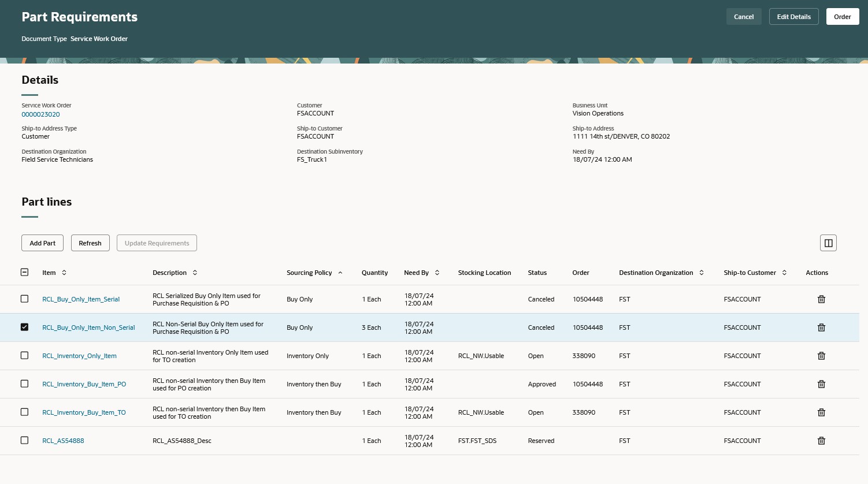Image resolution: width=868 pixels, height=484 pixels.
Task: Click Update Requirements button
Action: tap(157, 243)
